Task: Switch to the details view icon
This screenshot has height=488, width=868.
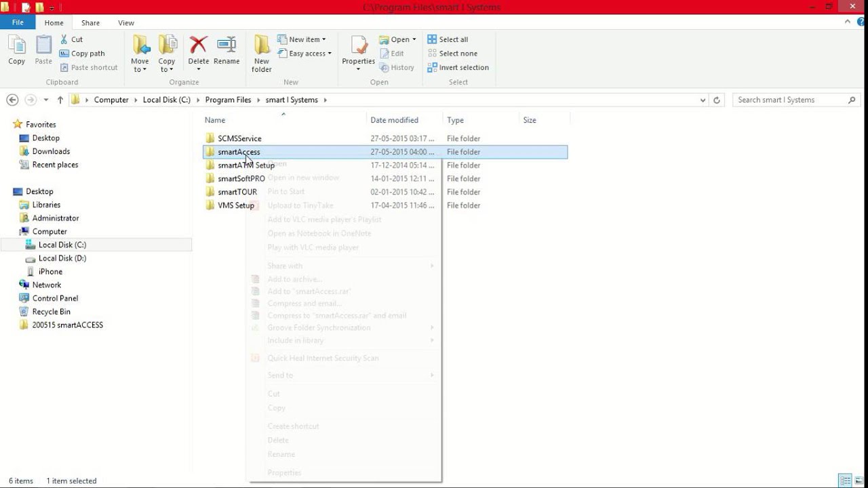Action: (845, 481)
